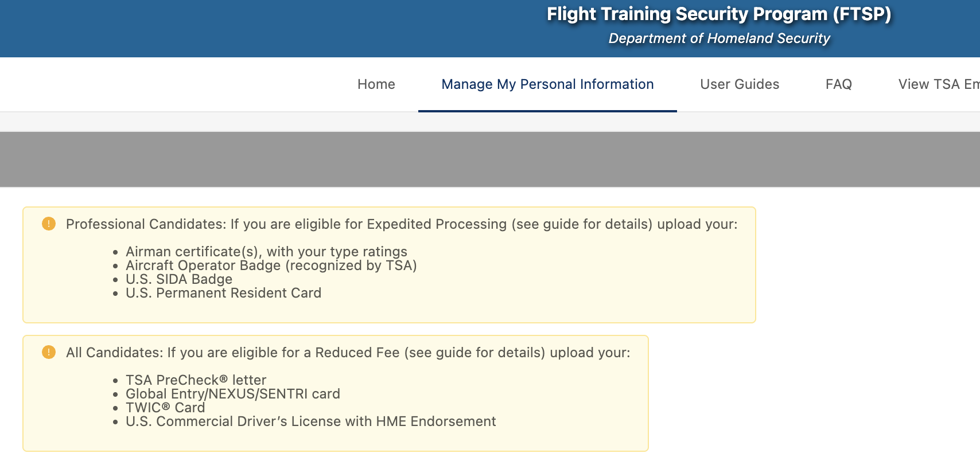Go to the Home tab
The width and height of the screenshot is (980, 461).
[376, 84]
